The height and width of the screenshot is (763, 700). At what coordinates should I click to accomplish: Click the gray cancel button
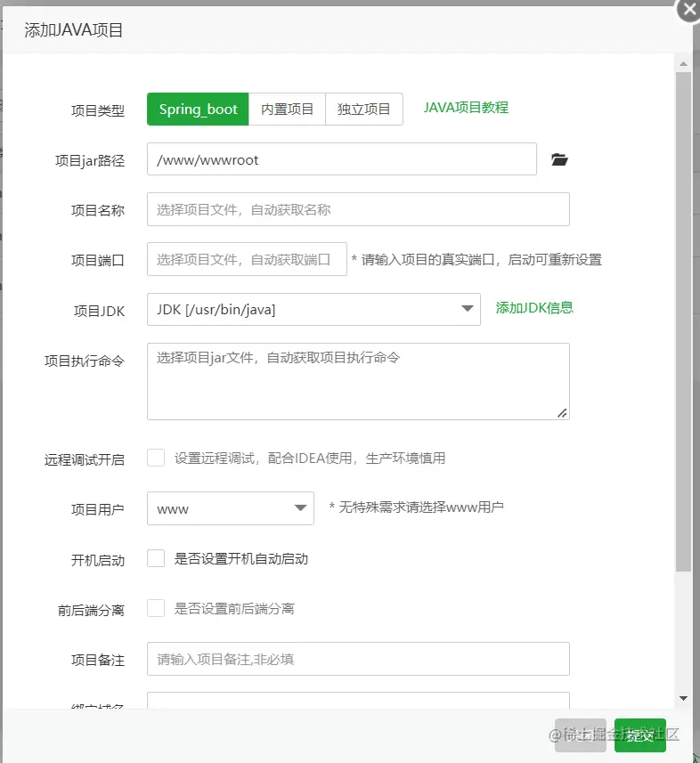[581, 735]
